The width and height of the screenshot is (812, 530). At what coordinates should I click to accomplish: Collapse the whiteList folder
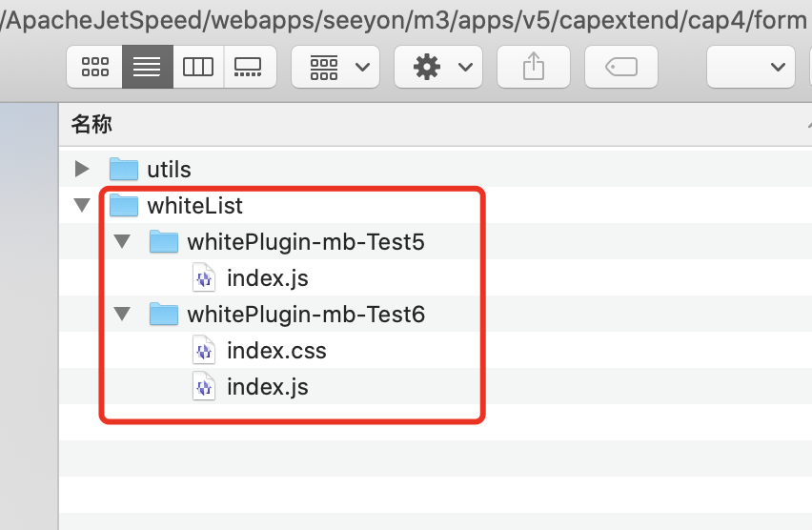(x=82, y=206)
